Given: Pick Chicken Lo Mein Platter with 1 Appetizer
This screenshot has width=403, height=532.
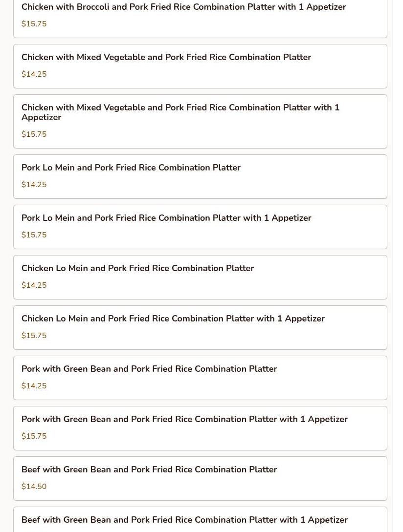Looking at the screenshot, I should pyautogui.click(x=173, y=319).
